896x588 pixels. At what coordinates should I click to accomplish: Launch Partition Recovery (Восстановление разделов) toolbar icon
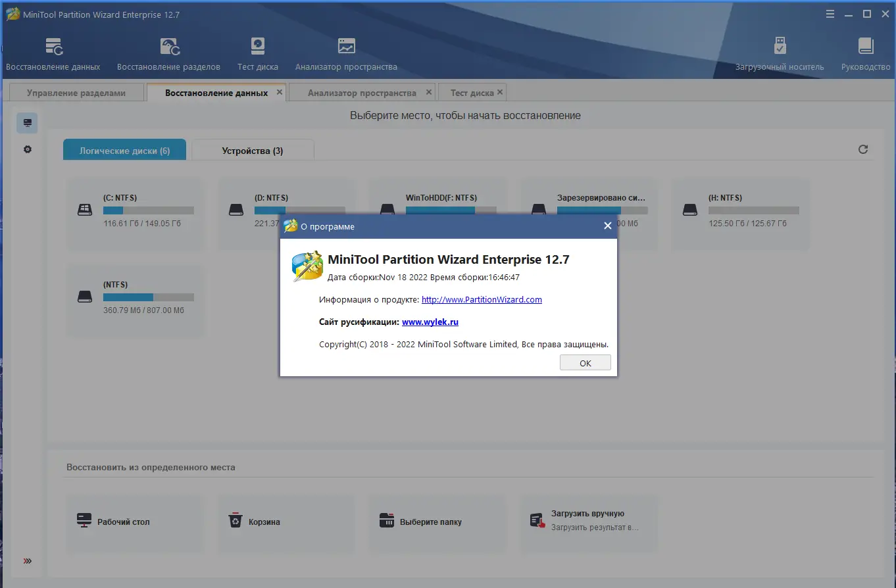[x=169, y=46]
